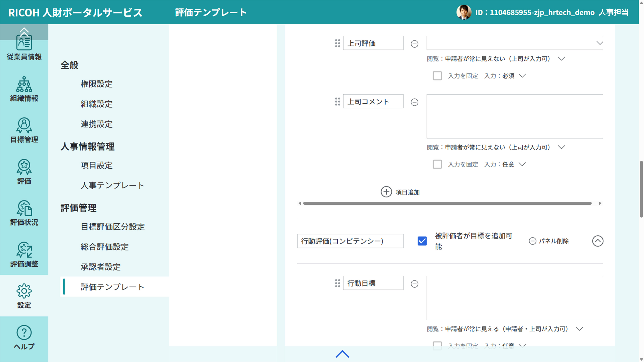Uncheck 被評価者が目標を追加可能
The width and height of the screenshot is (644, 362).
point(422,241)
